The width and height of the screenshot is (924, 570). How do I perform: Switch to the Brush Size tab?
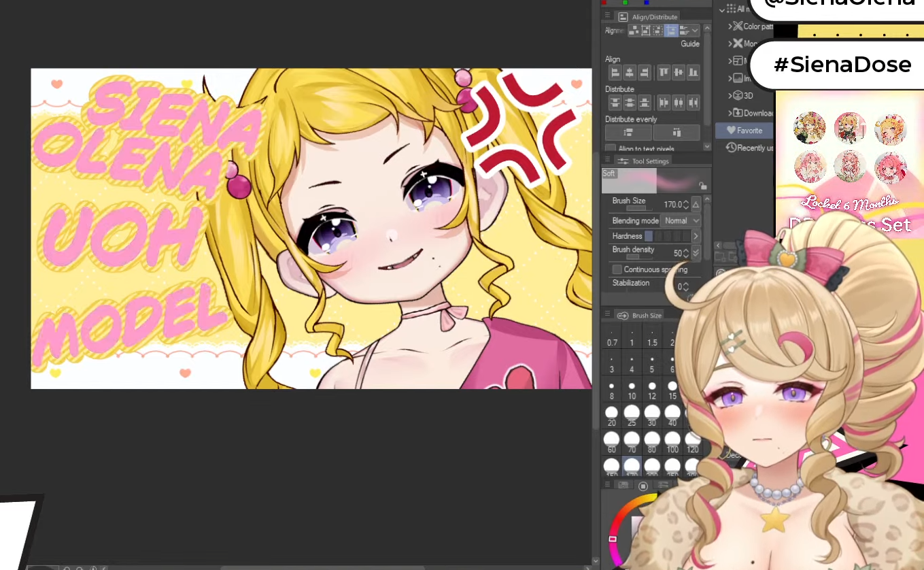point(640,316)
